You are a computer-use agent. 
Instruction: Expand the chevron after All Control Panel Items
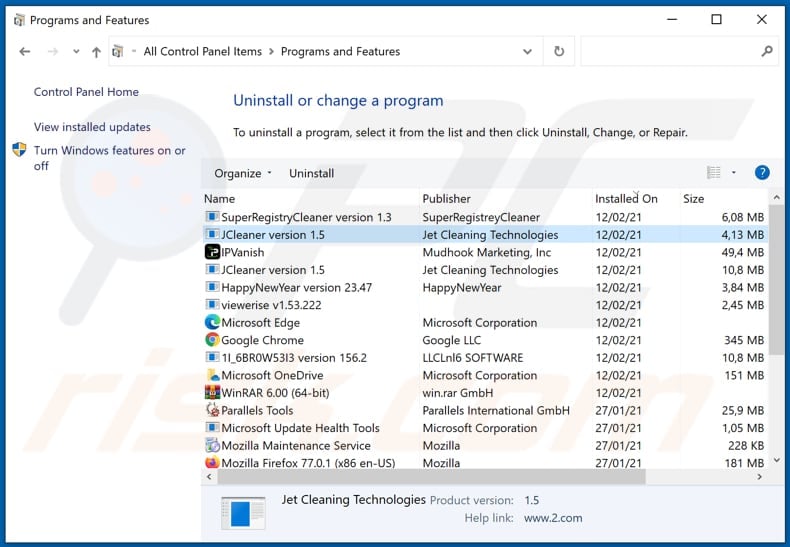[271, 51]
